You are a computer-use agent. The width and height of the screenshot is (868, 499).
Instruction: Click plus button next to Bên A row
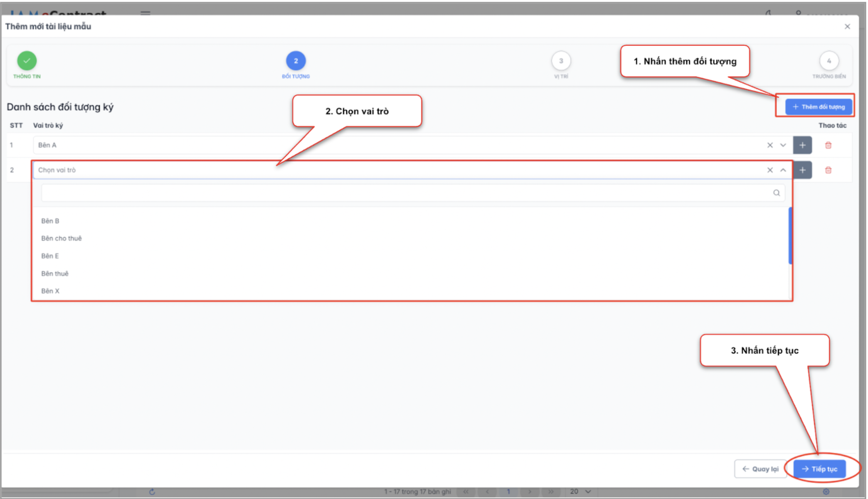pos(802,145)
